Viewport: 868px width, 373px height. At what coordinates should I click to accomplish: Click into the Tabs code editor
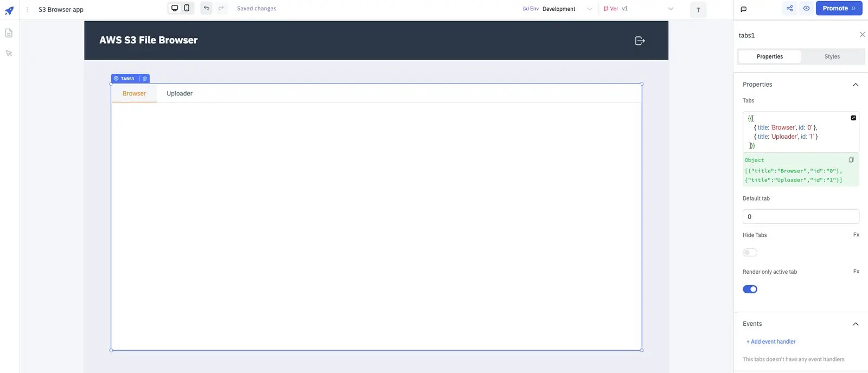click(x=801, y=132)
